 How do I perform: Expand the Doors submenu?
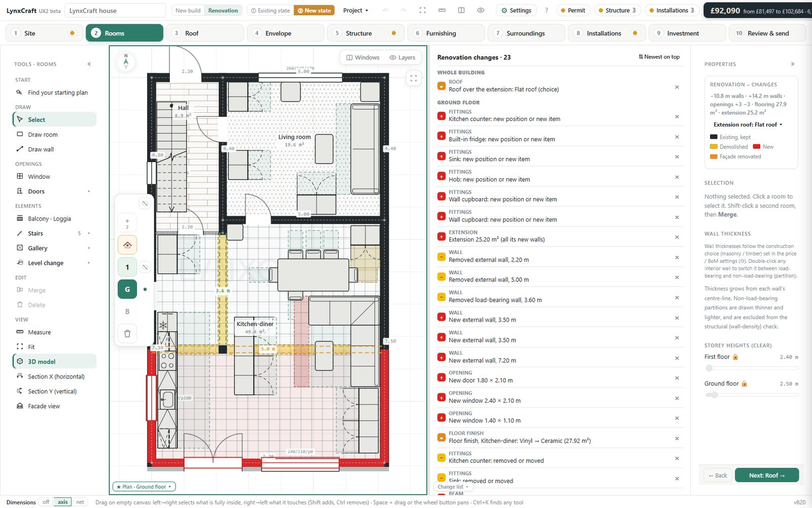click(x=89, y=192)
